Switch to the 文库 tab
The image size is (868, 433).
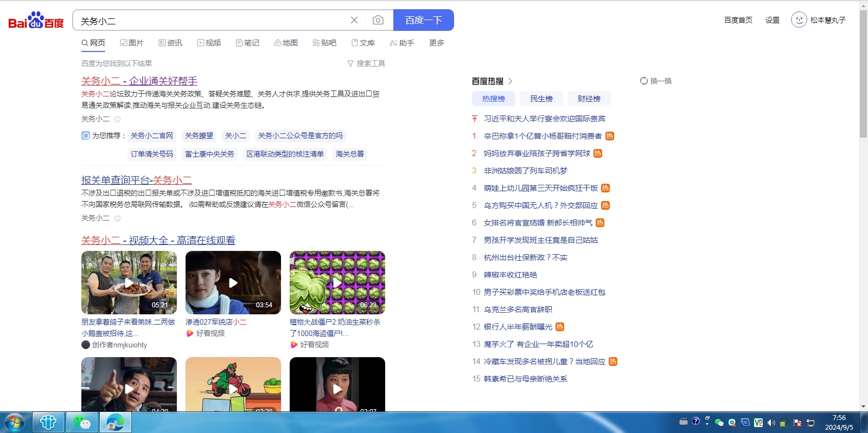(x=363, y=43)
